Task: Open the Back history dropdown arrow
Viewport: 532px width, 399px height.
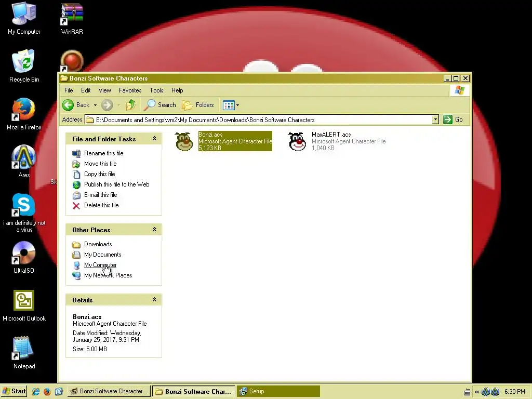Action: 96,105
